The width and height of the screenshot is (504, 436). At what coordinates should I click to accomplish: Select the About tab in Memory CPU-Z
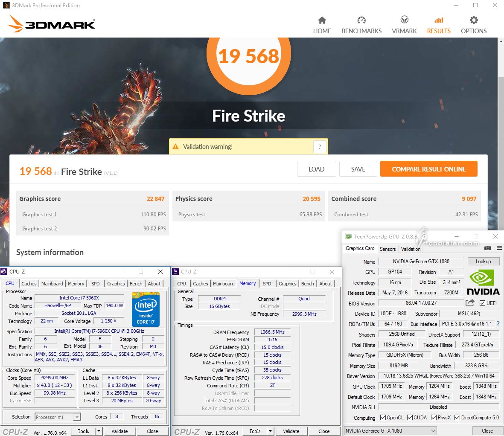[x=326, y=284]
